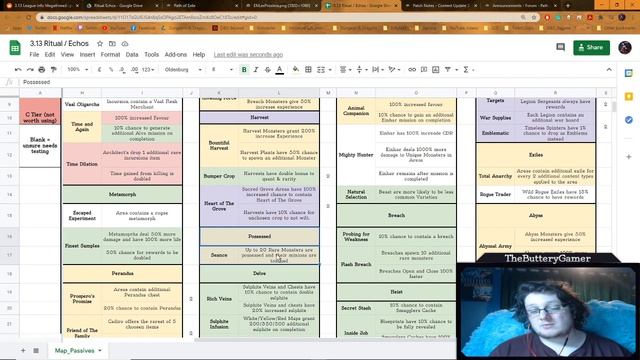Open the Edit menu
This screenshot has width=640, height=360.
(50, 54)
